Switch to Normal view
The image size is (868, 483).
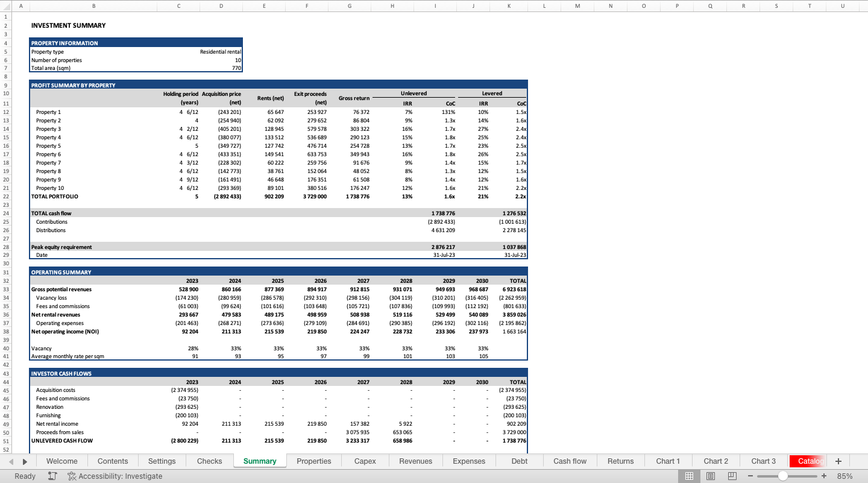pos(690,476)
